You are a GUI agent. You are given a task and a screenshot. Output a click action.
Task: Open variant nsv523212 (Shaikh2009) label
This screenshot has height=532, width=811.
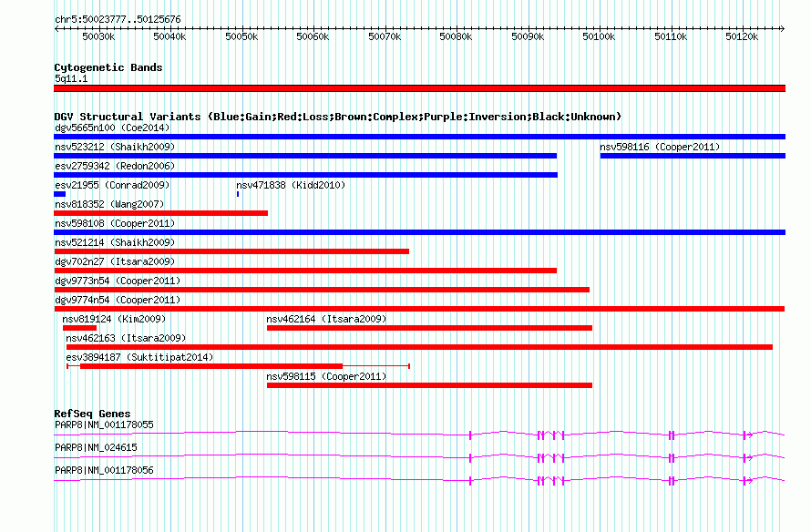coord(115,147)
